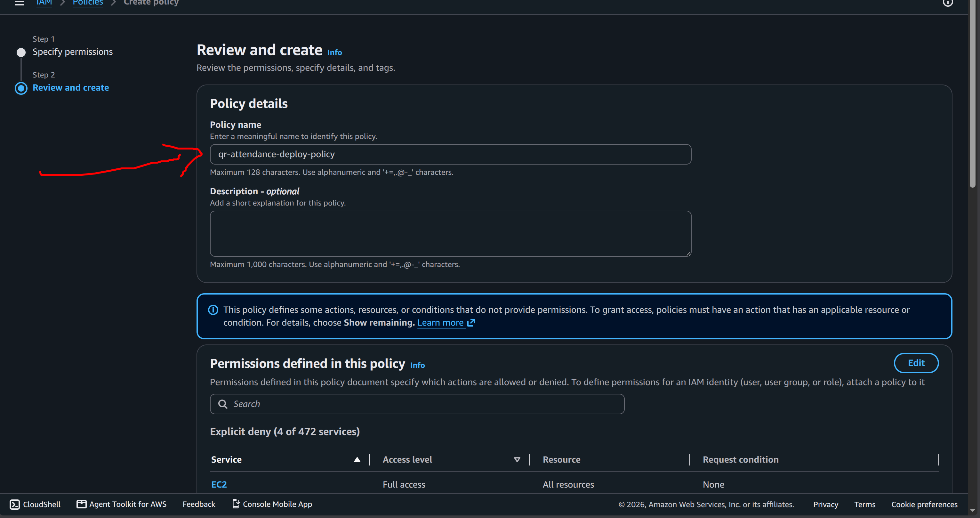Open Agent Toolkit for AWS icon
The width and height of the screenshot is (980, 518).
pos(81,504)
